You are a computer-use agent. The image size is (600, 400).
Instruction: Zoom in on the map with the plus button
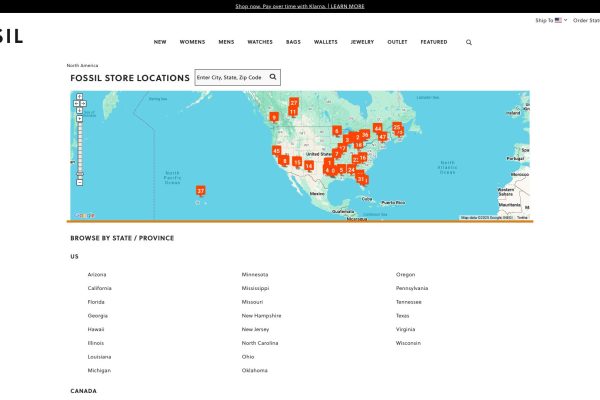(80, 119)
